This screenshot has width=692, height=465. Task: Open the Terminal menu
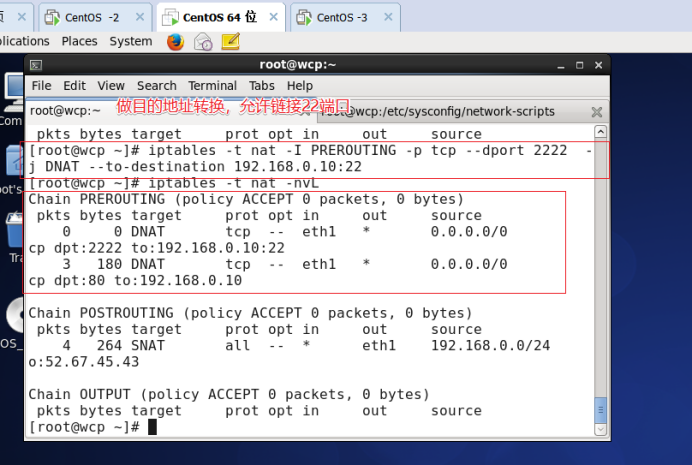coord(212,86)
